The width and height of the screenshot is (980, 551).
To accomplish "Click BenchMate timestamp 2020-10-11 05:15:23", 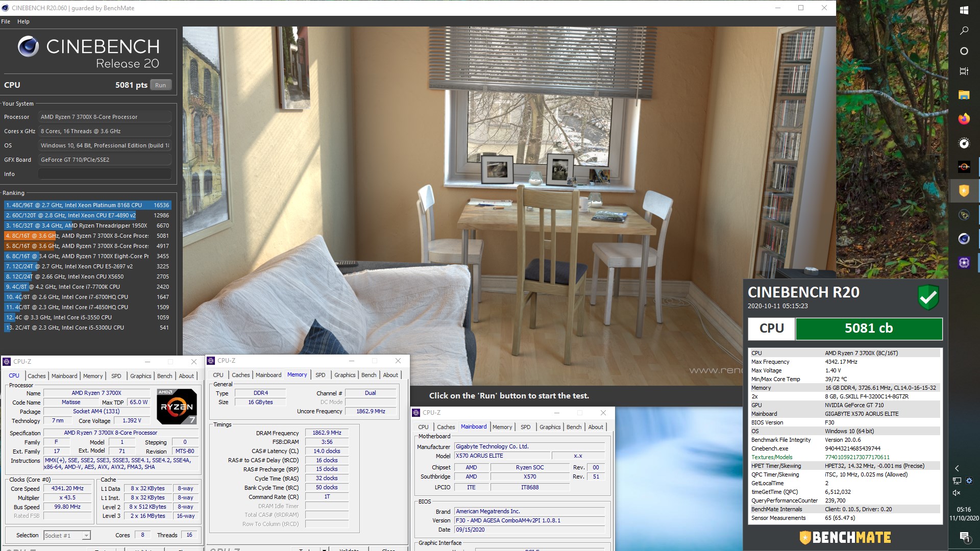I will pos(778,306).
